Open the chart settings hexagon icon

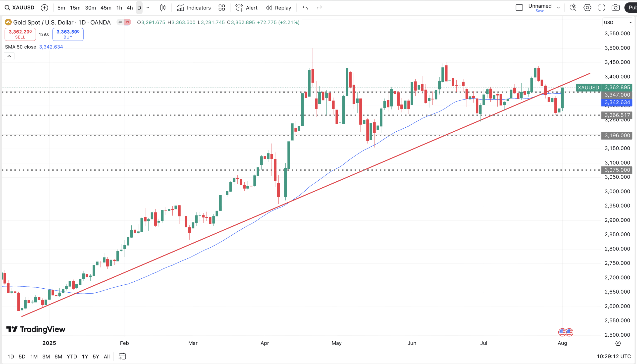click(587, 8)
